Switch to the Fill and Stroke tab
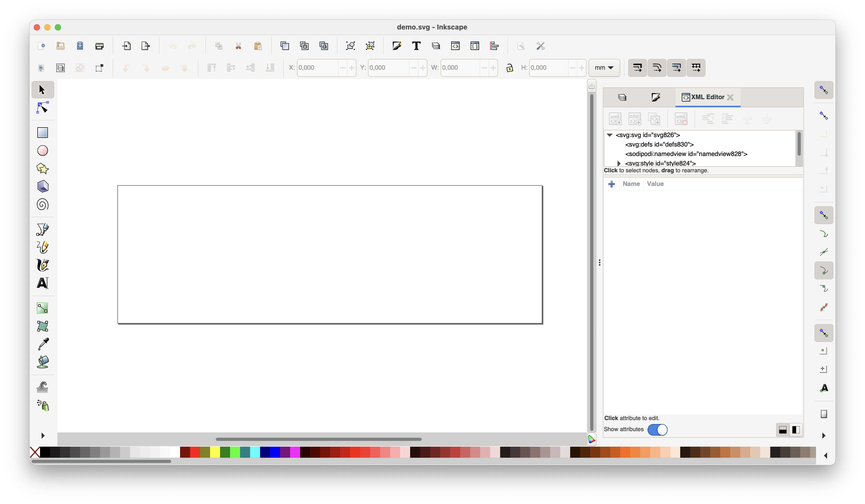 coord(656,97)
